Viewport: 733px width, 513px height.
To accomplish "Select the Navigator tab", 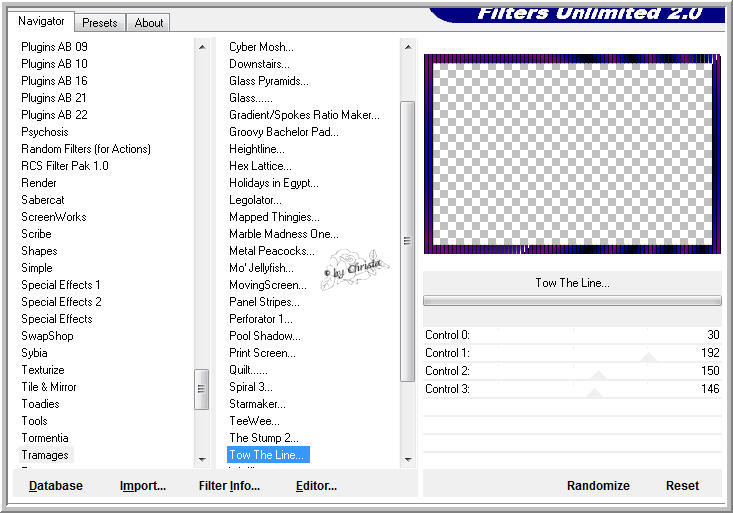I will 41,21.
